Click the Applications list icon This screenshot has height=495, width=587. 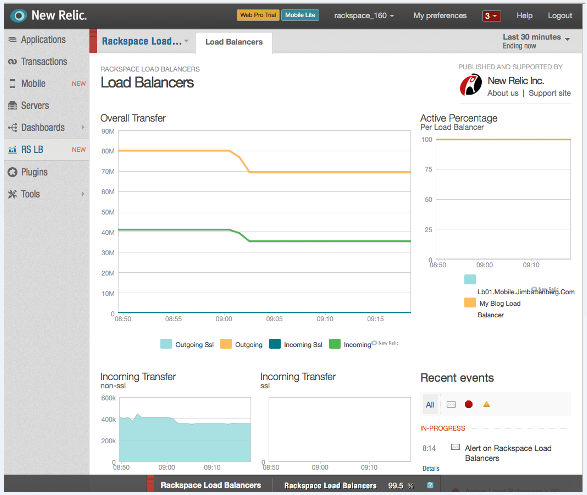click(x=12, y=39)
